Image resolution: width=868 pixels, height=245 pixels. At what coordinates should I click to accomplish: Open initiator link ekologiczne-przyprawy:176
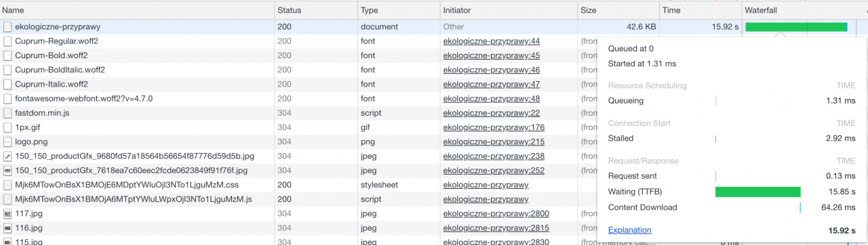click(x=494, y=127)
